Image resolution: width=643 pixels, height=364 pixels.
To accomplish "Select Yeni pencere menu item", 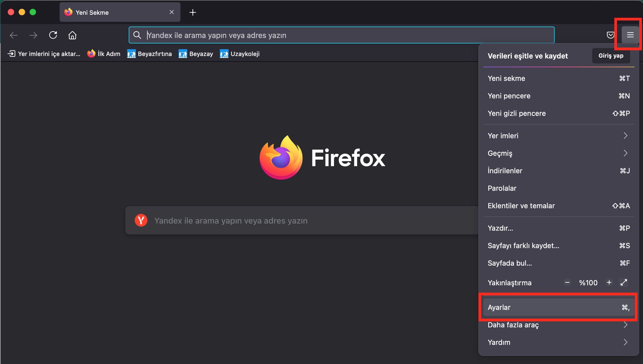I will [x=559, y=96].
